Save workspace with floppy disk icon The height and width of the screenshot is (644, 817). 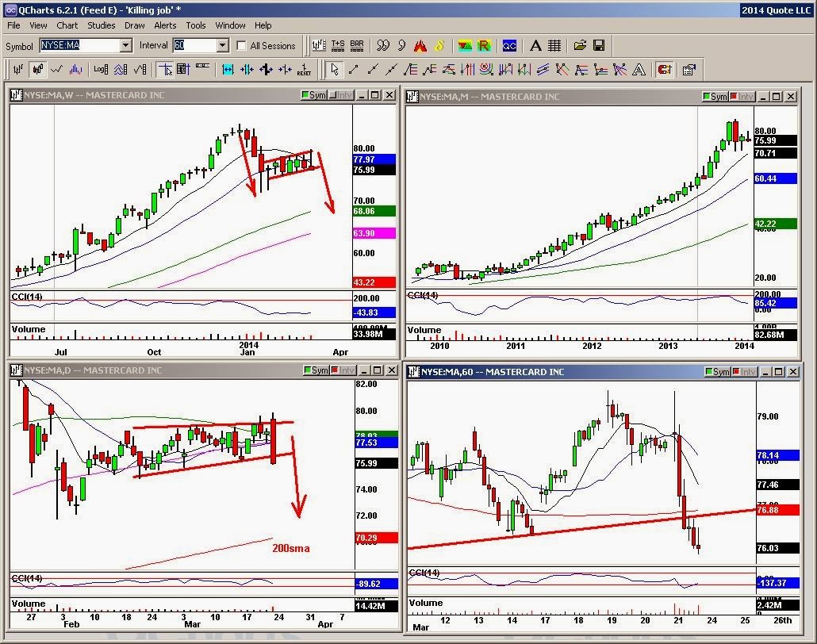pos(599,46)
